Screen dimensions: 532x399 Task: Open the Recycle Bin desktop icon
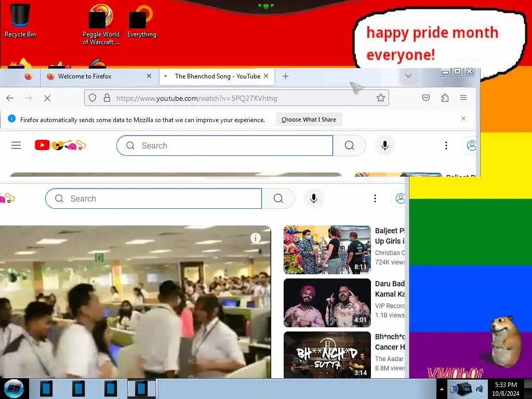click(x=20, y=20)
